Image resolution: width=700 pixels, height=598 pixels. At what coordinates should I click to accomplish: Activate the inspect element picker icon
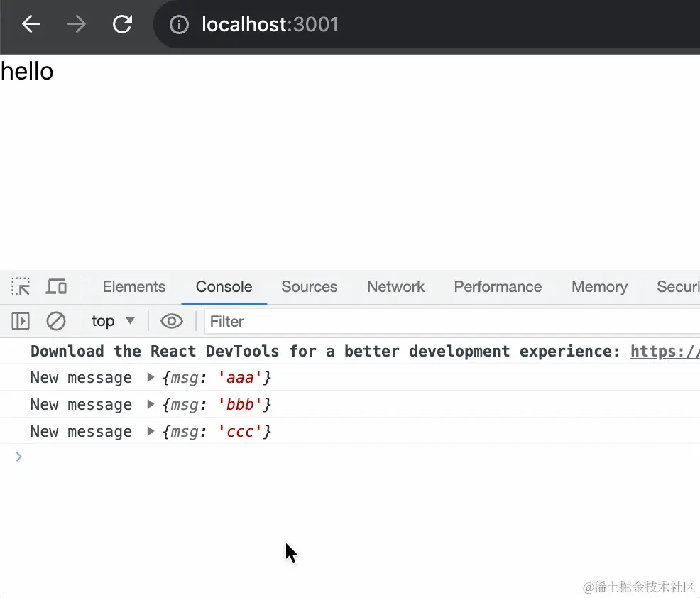coord(21,286)
